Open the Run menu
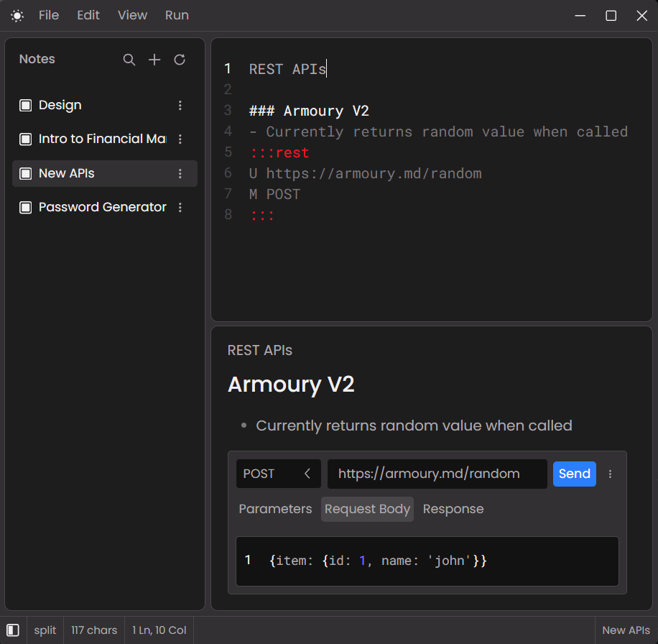 tap(177, 15)
